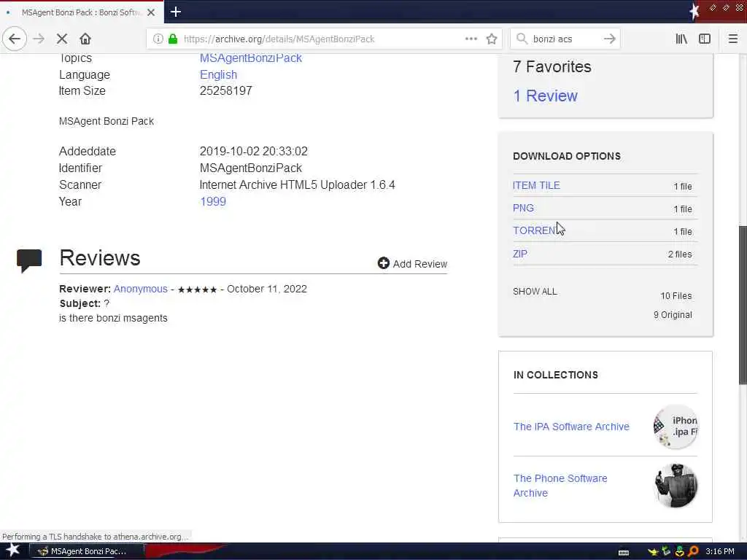Screen dimensions: 747x560
Task: Click the green heart tray icon
Action: coord(680,551)
